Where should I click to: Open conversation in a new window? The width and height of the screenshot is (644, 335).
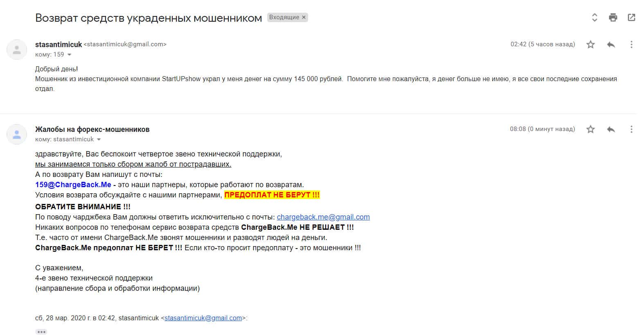pyautogui.click(x=631, y=18)
